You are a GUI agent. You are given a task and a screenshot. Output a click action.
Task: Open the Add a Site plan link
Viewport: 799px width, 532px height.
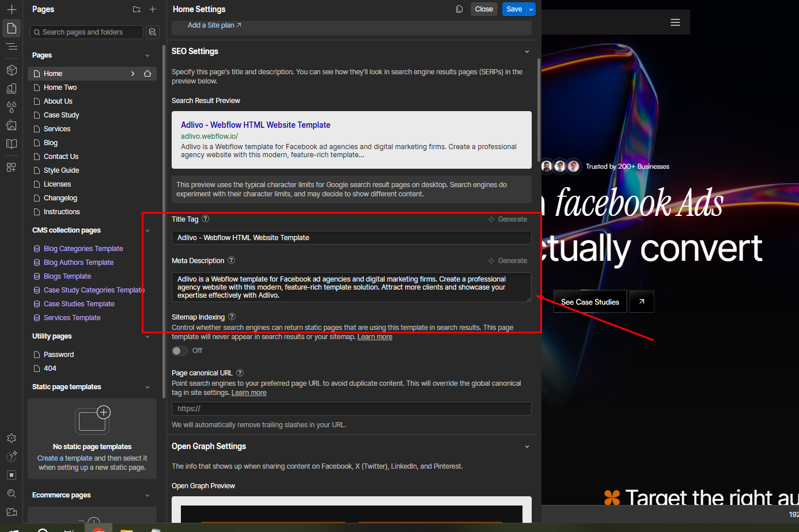214,25
